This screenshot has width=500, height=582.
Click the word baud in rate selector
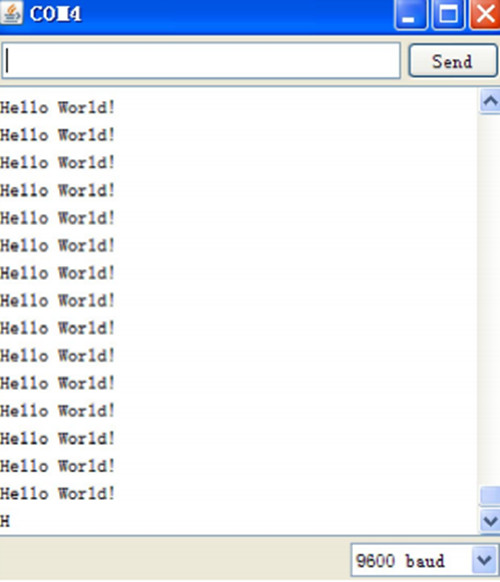tap(425, 560)
